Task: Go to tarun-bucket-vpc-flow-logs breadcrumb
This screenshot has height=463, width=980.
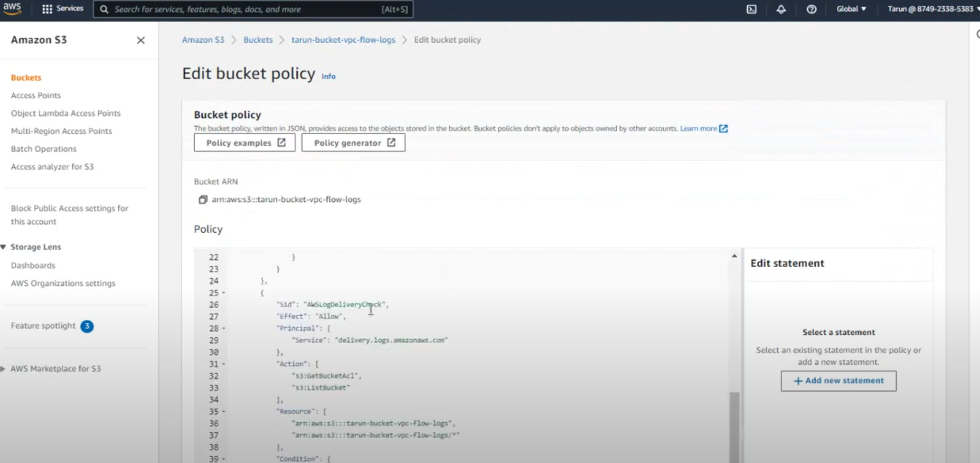Action: [x=343, y=40]
